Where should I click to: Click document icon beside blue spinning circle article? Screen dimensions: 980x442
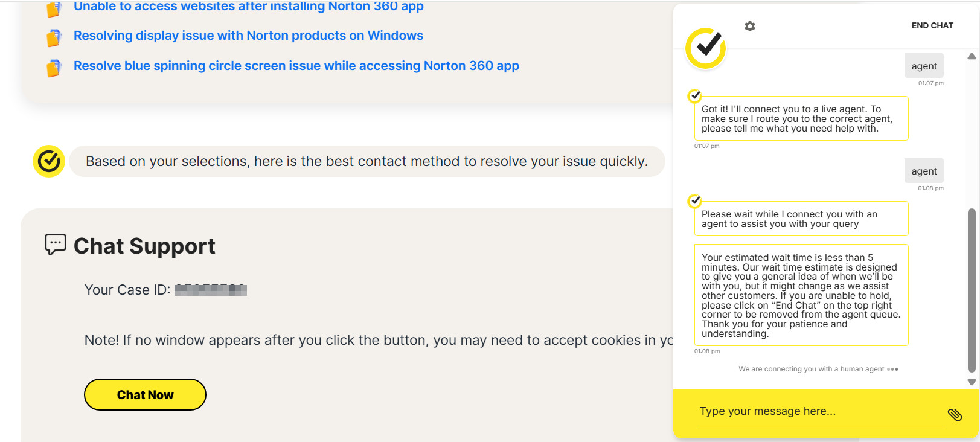[54, 68]
